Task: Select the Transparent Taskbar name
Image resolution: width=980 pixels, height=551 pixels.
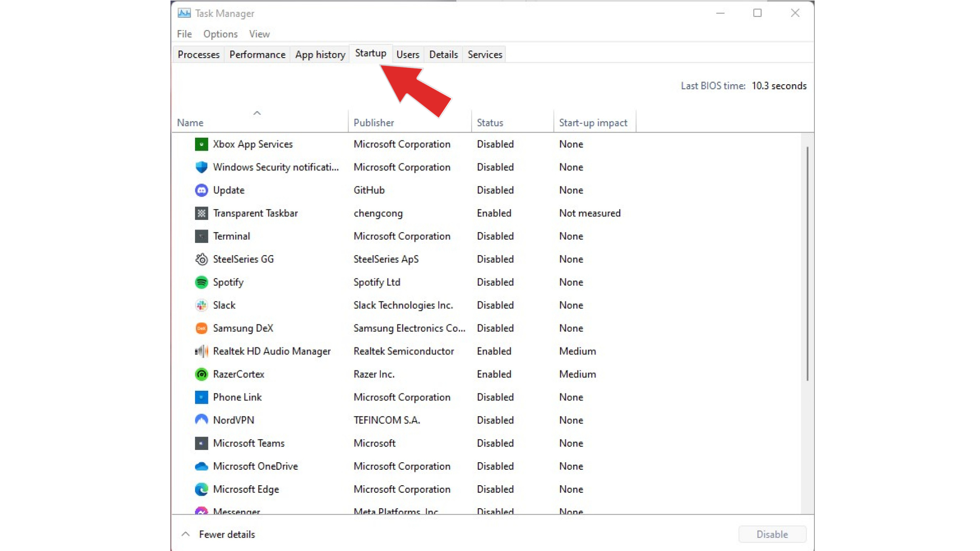Action: [255, 213]
